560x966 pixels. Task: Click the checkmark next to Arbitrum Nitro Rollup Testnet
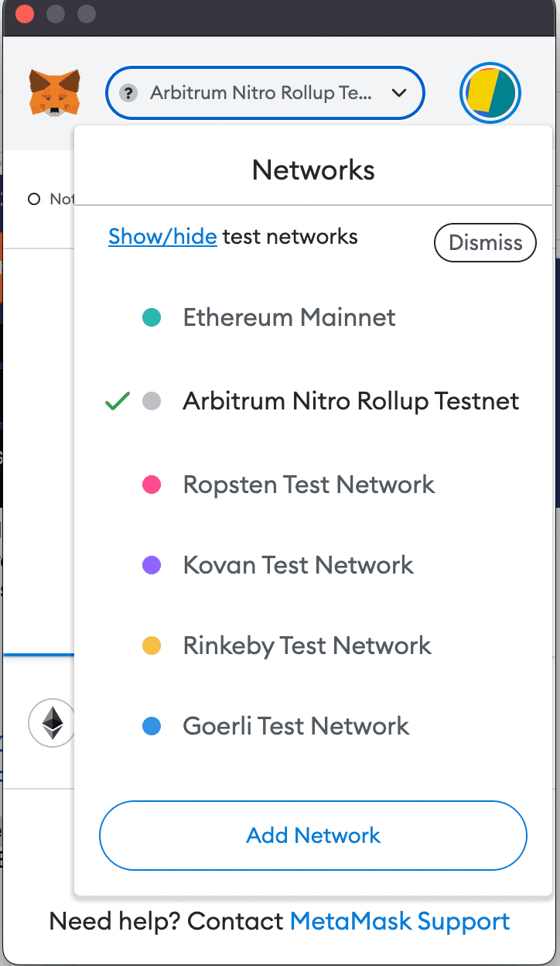[x=118, y=400]
